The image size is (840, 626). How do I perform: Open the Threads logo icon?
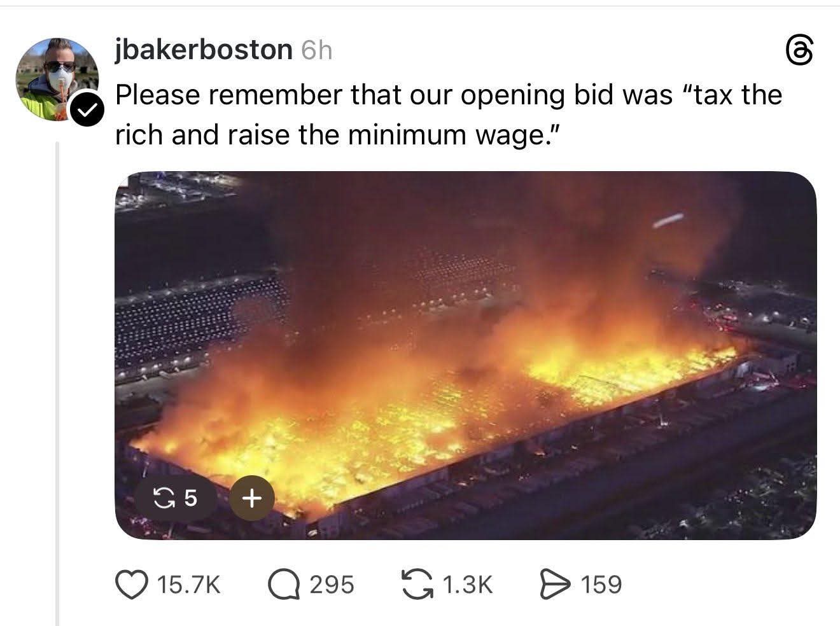point(799,52)
